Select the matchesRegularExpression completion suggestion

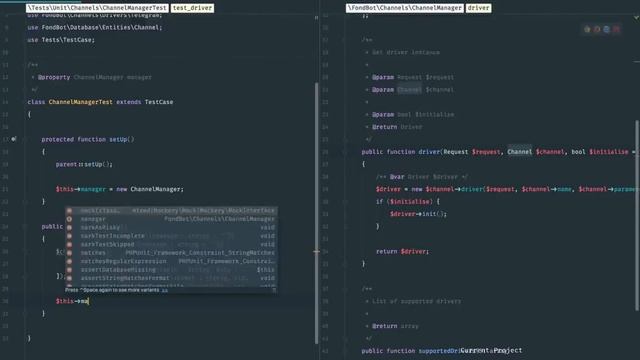(x=171, y=261)
